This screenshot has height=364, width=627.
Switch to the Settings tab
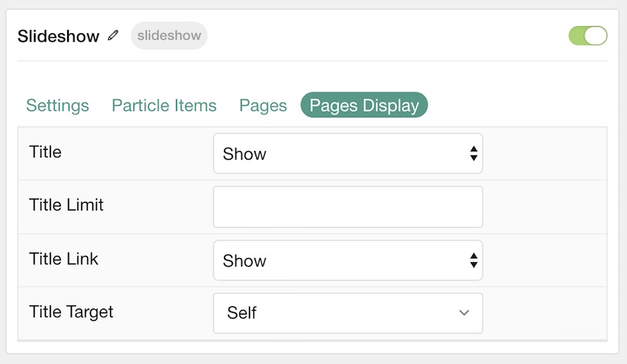(x=58, y=106)
